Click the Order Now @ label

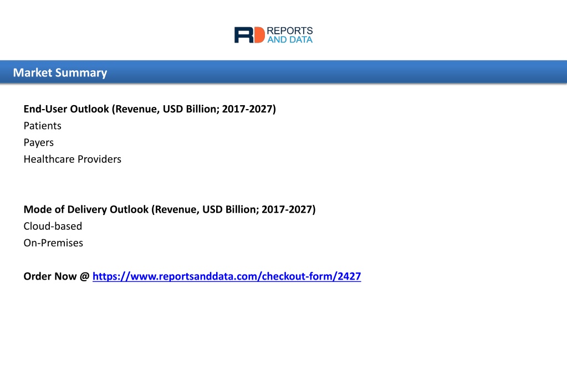click(x=57, y=276)
